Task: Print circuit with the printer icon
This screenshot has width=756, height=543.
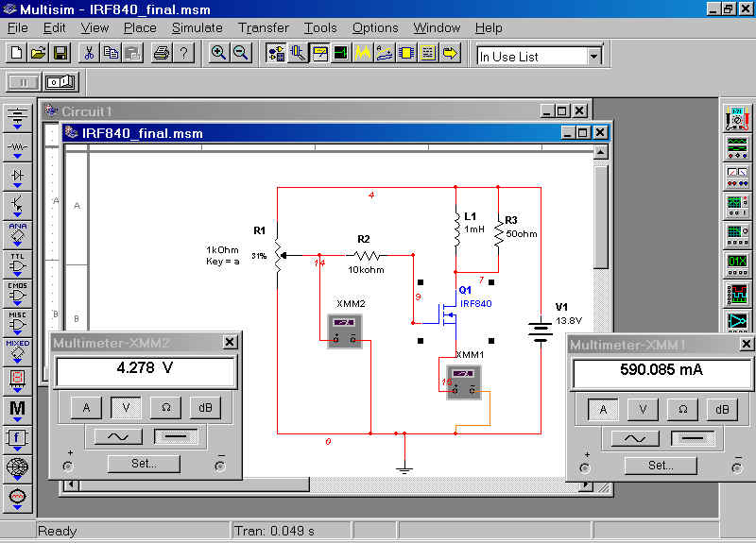Action: tap(162, 53)
